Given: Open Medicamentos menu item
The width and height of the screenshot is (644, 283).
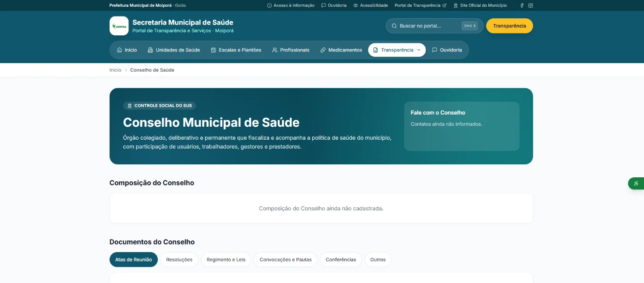Looking at the screenshot, I should (341, 50).
